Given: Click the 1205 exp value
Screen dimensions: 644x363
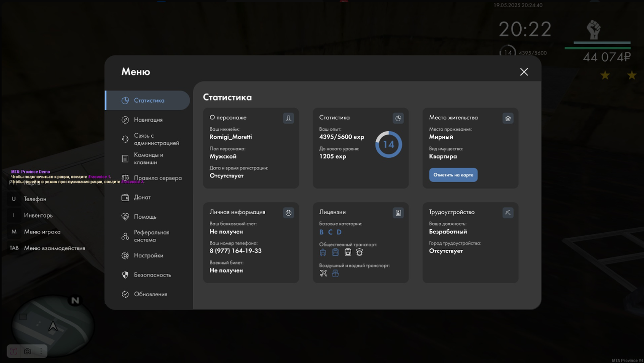Looking at the screenshot, I should coord(333,156).
